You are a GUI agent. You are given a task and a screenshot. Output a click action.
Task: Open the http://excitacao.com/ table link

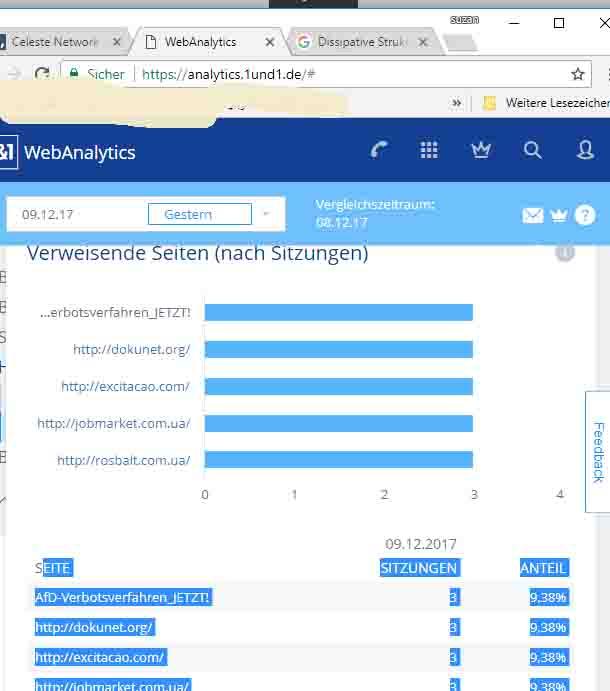100,658
